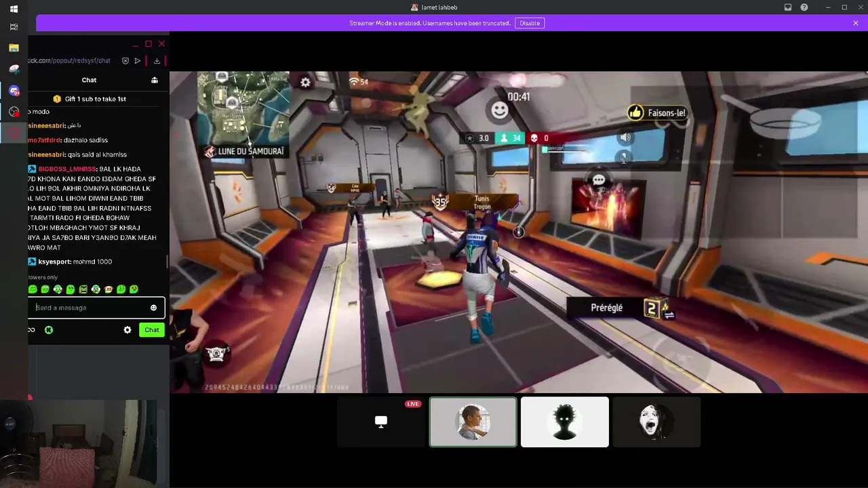868x488 pixels.
Task: Click the green Kick K icon below the message box
Action: pyautogui.click(x=49, y=330)
